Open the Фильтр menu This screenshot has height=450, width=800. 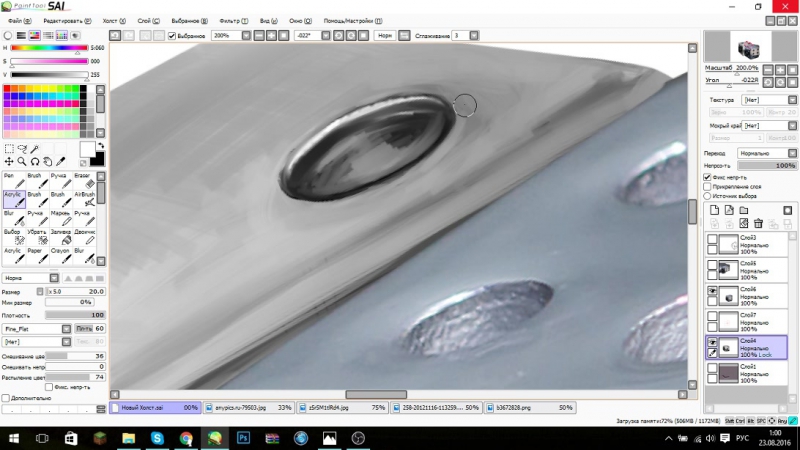click(233, 21)
